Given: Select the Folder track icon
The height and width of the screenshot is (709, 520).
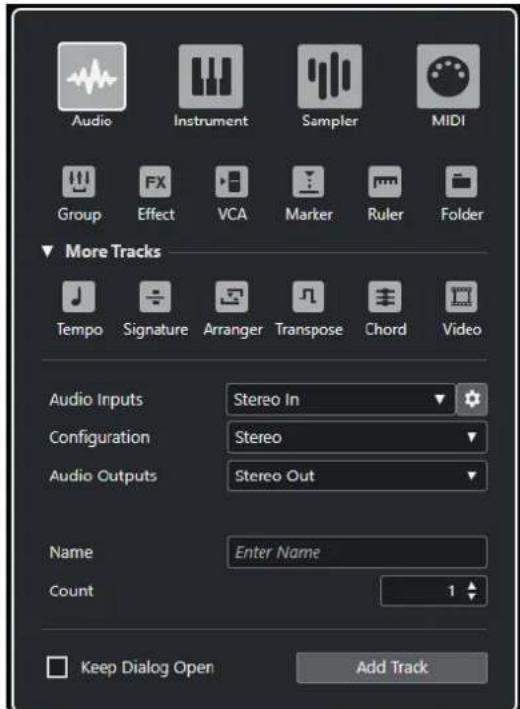Looking at the screenshot, I should pos(461,182).
